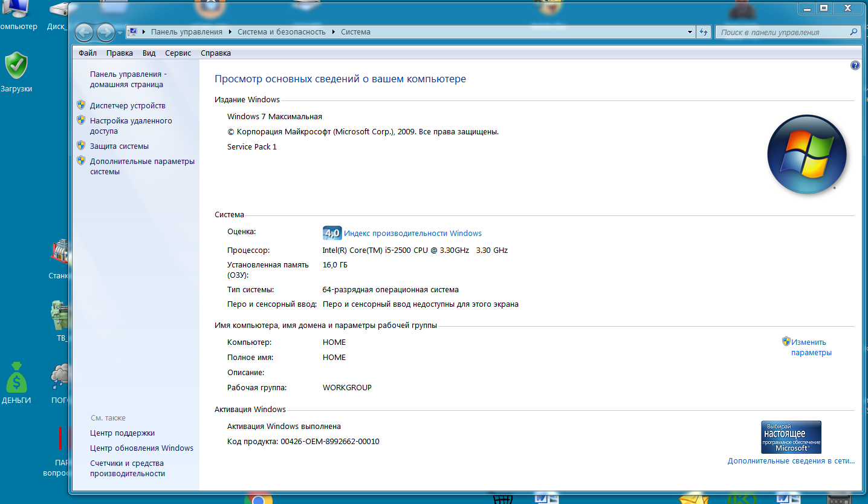Click the 16,0 ГБ memory value

click(335, 264)
